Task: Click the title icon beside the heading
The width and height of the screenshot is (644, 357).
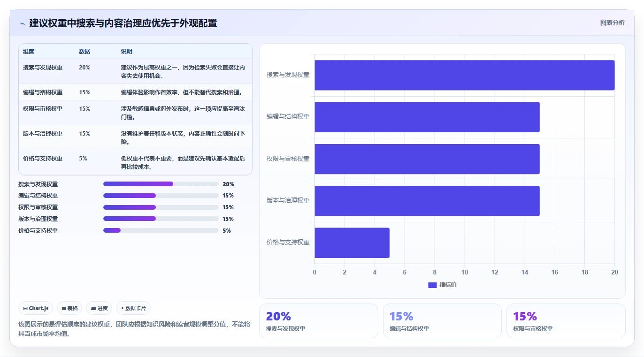Action: 22,23
